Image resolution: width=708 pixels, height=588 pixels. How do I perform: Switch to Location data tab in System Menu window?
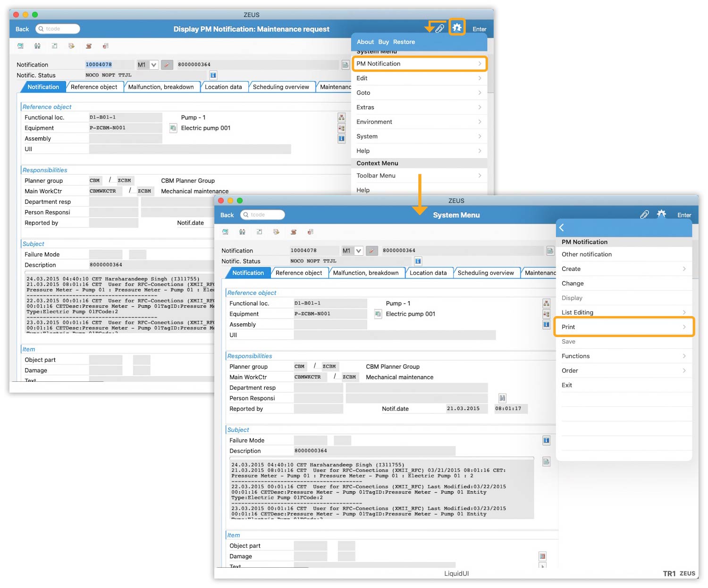pyautogui.click(x=428, y=273)
